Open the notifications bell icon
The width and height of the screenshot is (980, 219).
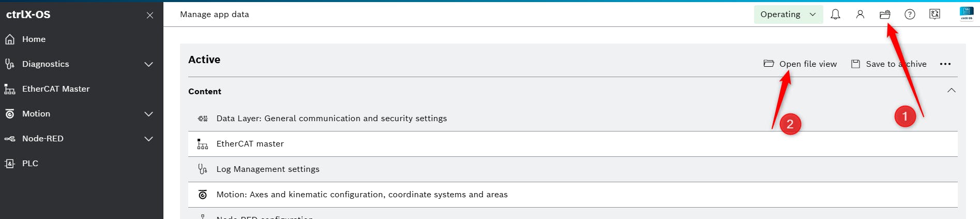(x=835, y=14)
